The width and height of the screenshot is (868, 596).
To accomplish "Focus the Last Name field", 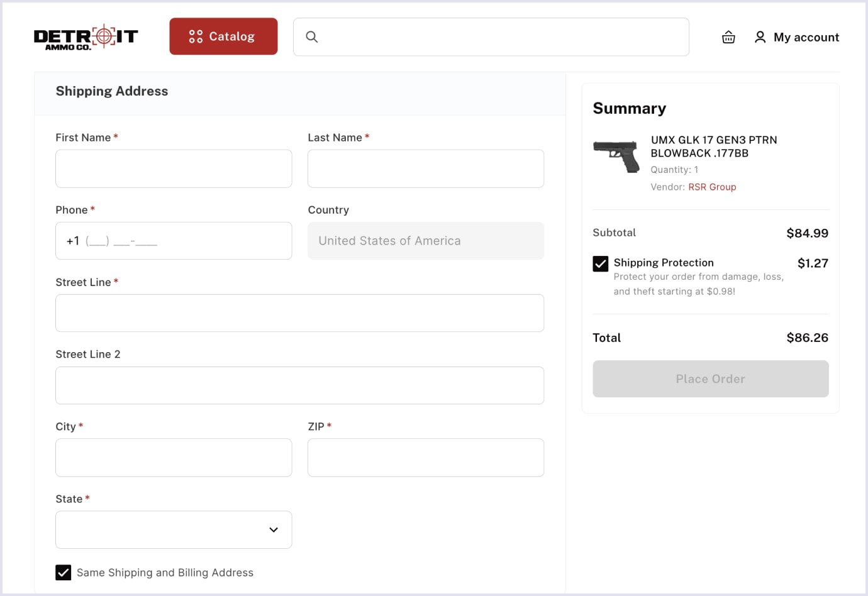I will pyautogui.click(x=426, y=168).
